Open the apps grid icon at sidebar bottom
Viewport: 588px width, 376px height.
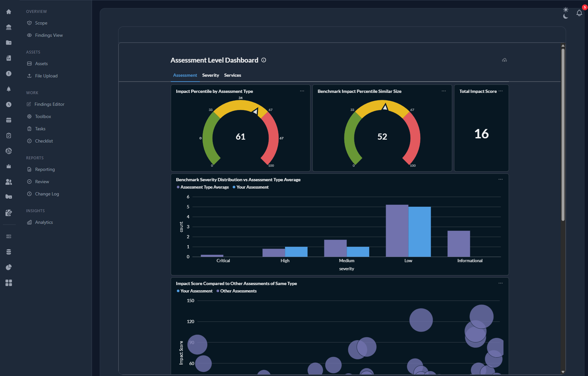pos(9,283)
